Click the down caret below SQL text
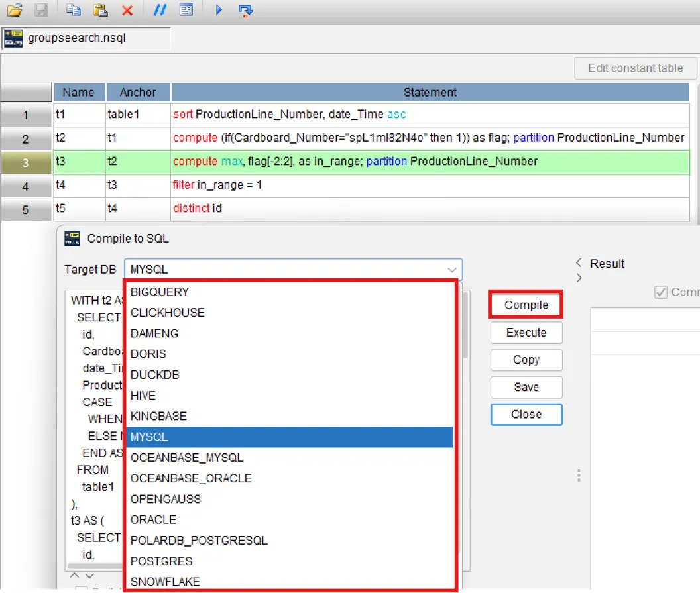700x593 pixels. (x=89, y=576)
